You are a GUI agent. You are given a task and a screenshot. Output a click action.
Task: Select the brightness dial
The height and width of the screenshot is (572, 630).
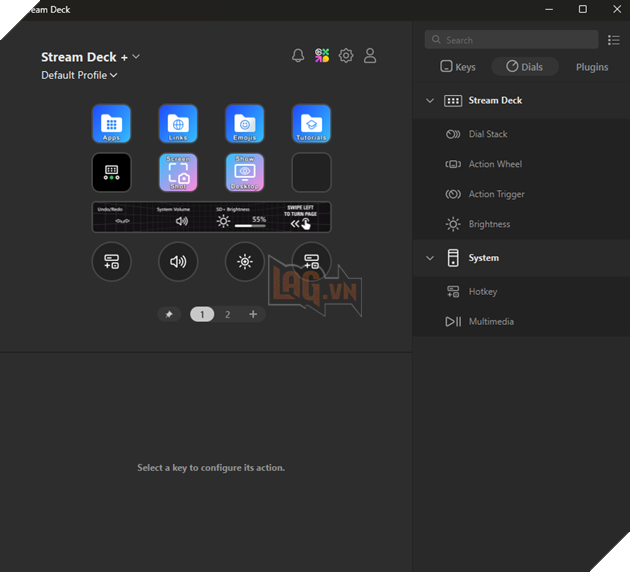[245, 261]
